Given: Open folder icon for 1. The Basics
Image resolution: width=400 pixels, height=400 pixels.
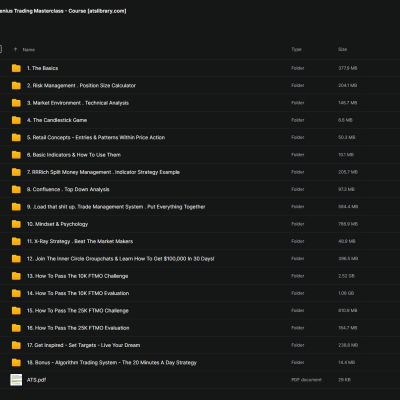Looking at the screenshot, I should pyautogui.click(x=16, y=68).
